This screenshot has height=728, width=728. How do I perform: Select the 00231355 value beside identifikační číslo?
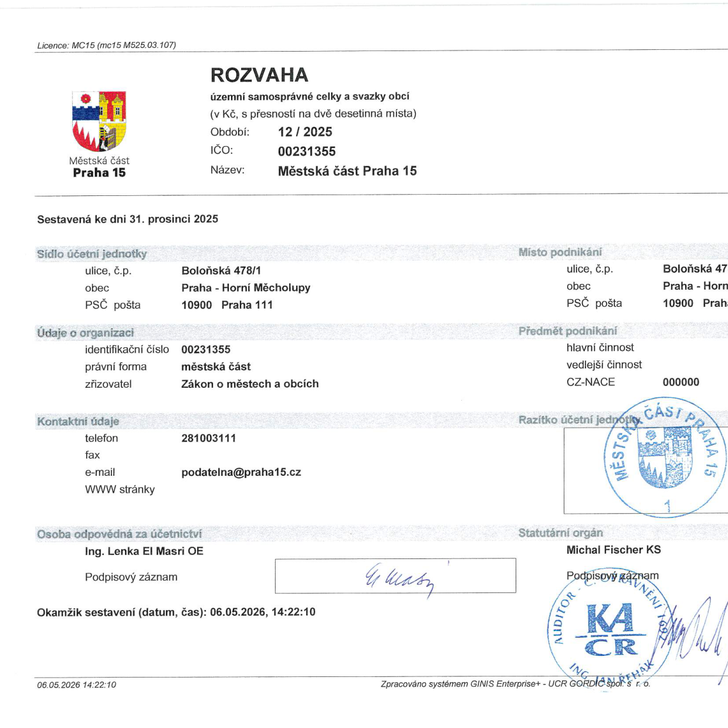(206, 350)
